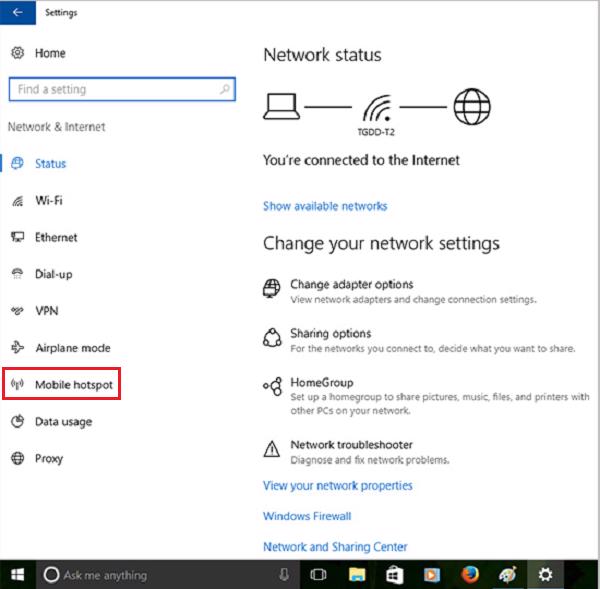Open the Wi-Fi settings section
600x589 pixels.
(48, 201)
